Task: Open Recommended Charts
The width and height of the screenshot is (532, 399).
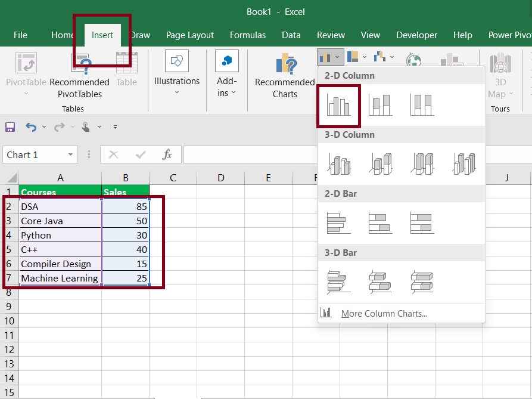Action: click(285, 75)
